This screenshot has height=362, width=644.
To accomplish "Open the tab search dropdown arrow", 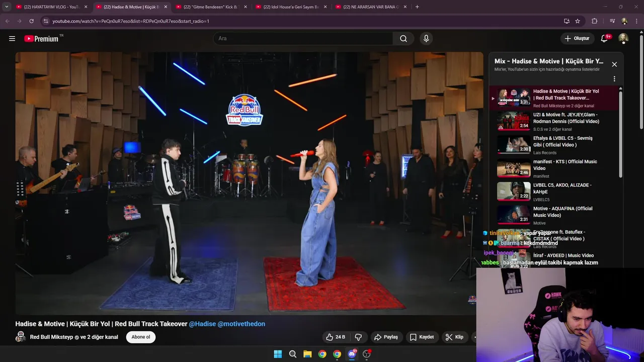I will (x=6, y=7).
